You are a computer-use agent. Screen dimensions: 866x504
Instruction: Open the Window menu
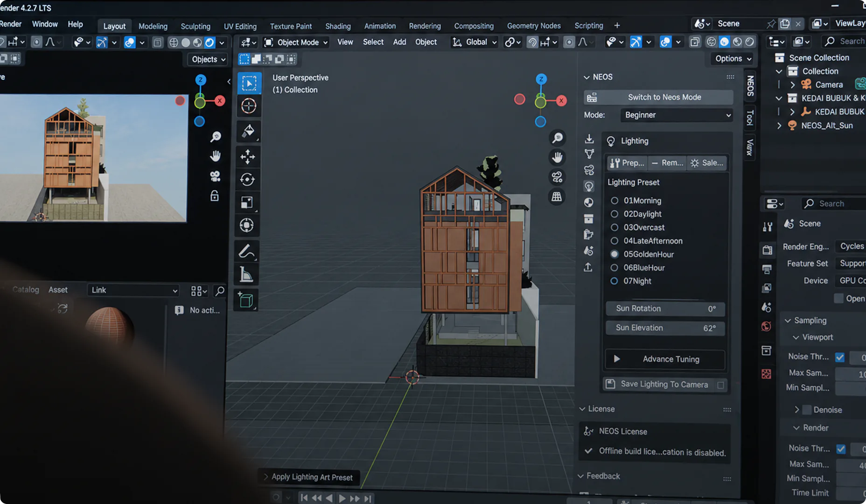pos(45,24)
